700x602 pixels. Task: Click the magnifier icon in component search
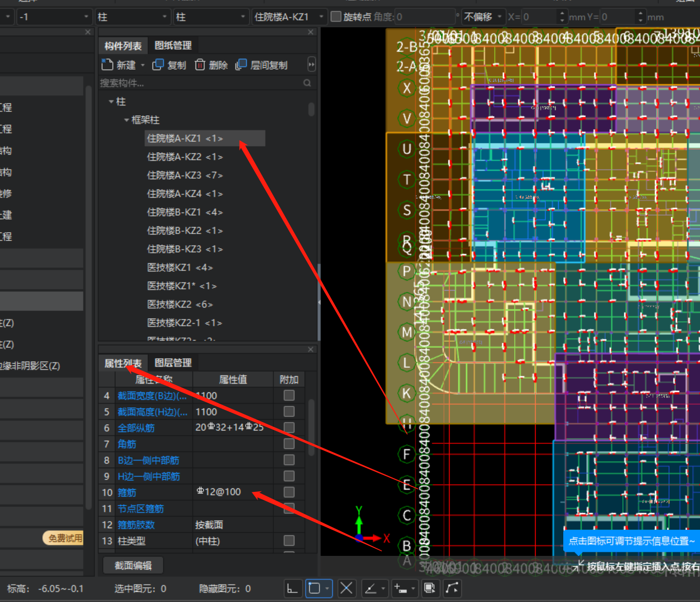click(307, 83)
